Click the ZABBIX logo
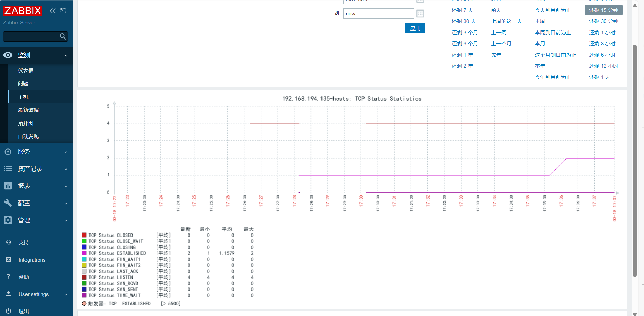The image size is (644, 316). tap(22, 11)
